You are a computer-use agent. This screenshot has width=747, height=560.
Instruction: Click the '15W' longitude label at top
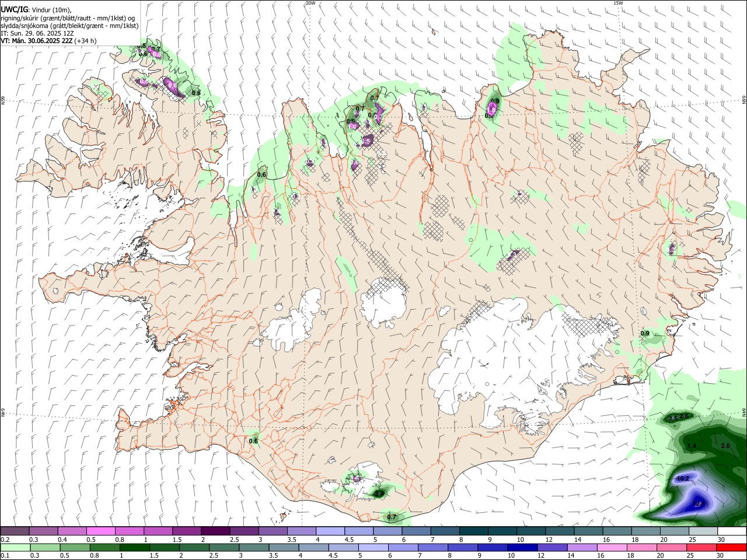pyautogui.click(x=618, y=3)
